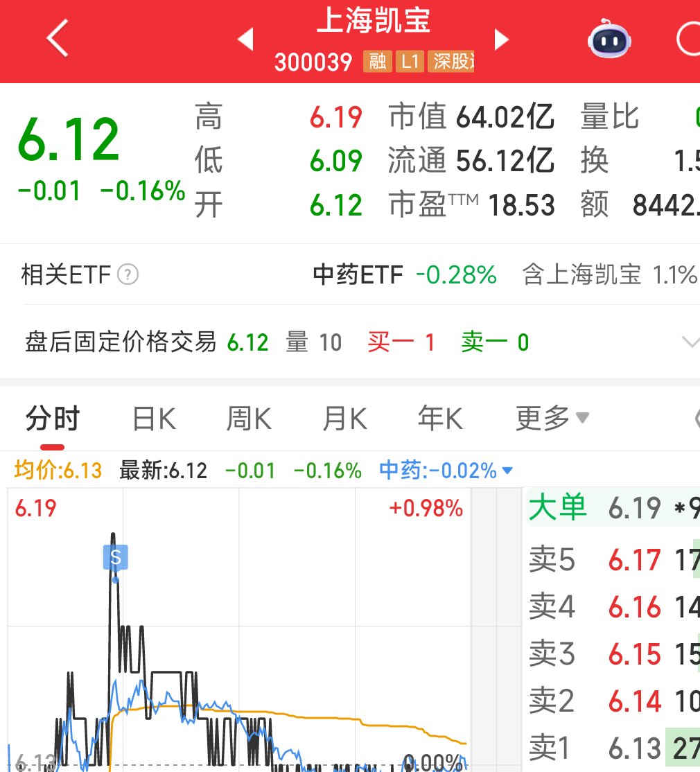
Task: Open the 中药ETF related fund link
Action: pyautogui.click(x=358, y=274)
